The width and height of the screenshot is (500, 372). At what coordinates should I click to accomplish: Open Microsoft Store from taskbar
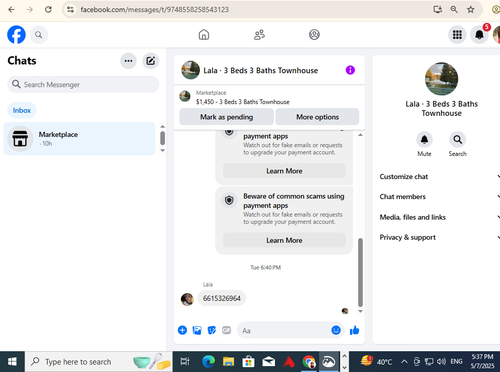pyautogui.click(x=249, y=362)
